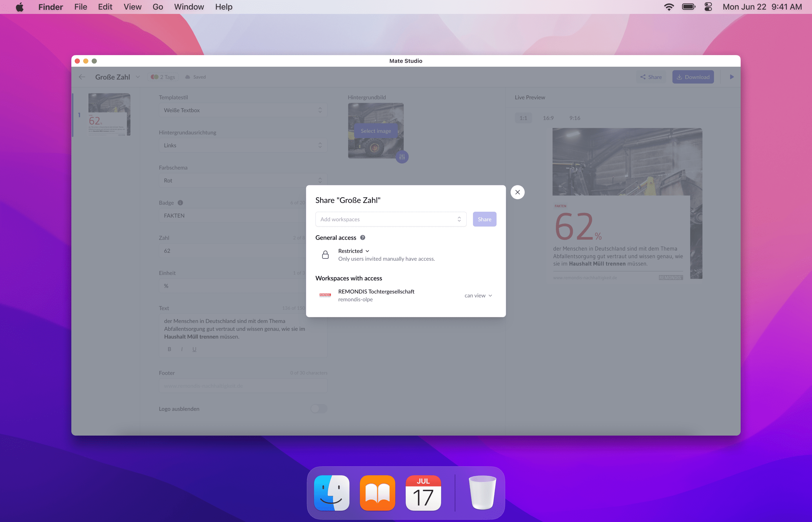
Task: Click the REMONDIS workspace logo
Action: pyautogui.click(x=325, y=295)
